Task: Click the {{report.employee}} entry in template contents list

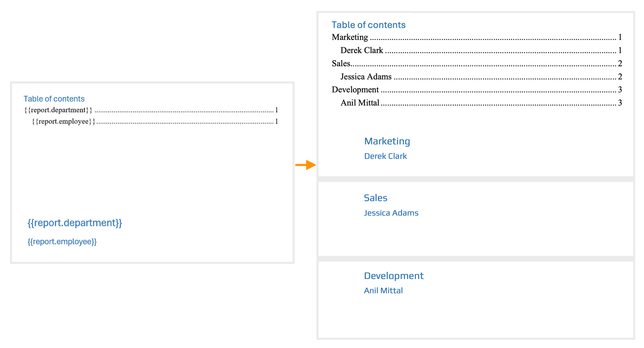Action: pyautogui.click(x=155, y=121)
